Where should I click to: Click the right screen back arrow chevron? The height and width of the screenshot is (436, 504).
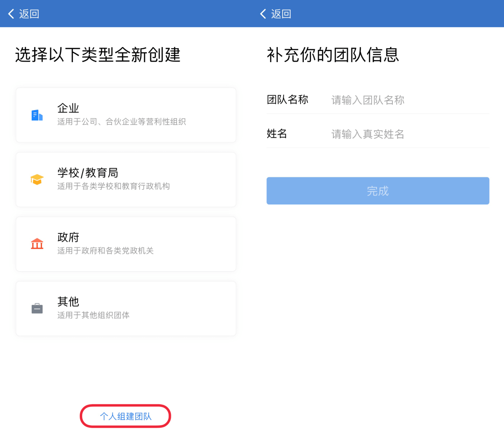click(263, 14)
